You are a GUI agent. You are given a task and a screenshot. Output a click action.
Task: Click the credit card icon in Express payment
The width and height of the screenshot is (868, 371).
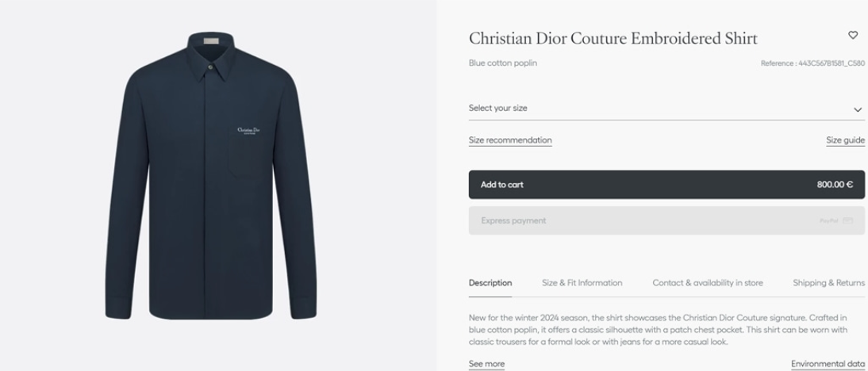[848, 220]
